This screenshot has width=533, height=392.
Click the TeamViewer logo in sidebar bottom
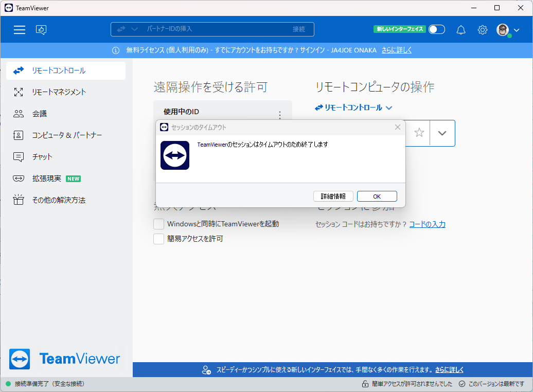click(x=65, y=359)
